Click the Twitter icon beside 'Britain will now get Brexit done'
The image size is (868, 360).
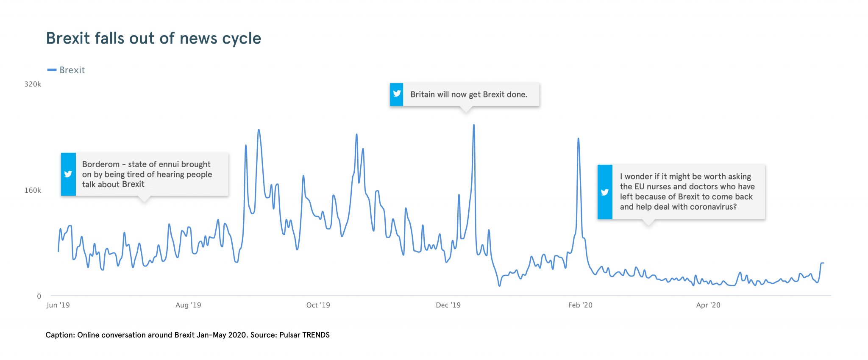[x=397, y=94]
